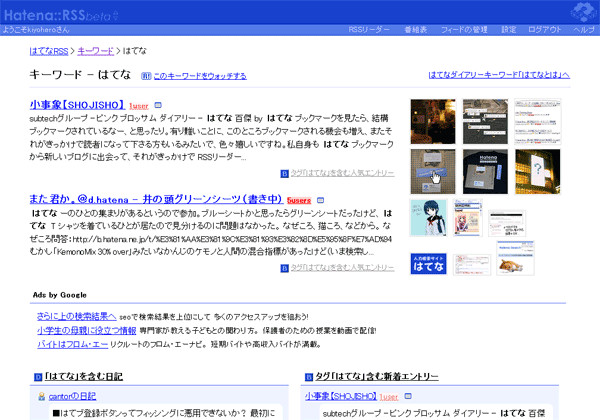
Task: Open the question mark banner photo thumbnail
Action: (x=538, y=171)
